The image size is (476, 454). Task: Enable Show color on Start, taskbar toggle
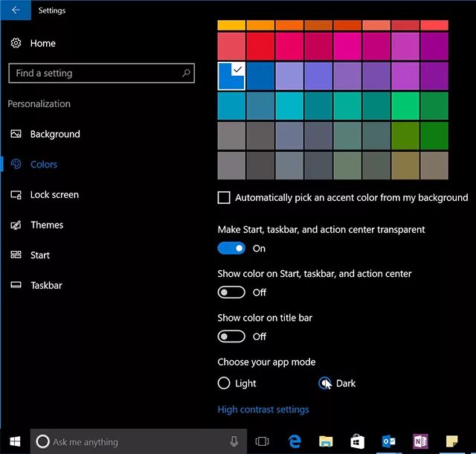point(231,292)
